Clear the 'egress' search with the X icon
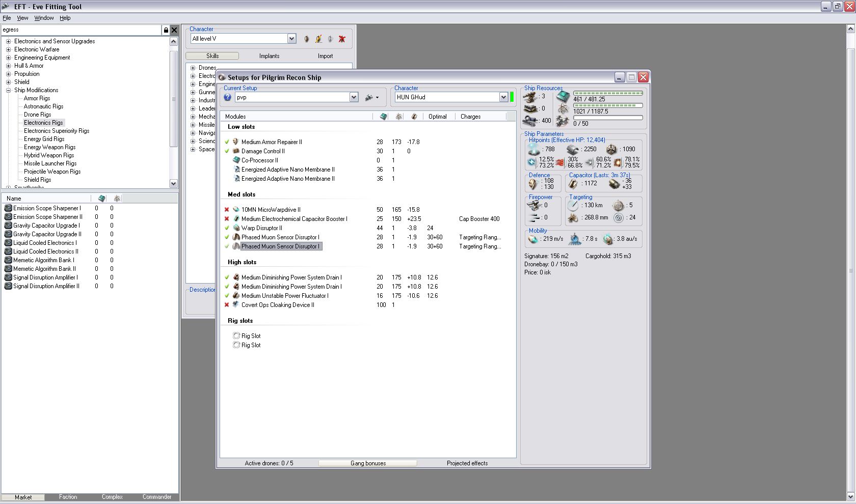This screenshot has width=856, height=504. 174,30
